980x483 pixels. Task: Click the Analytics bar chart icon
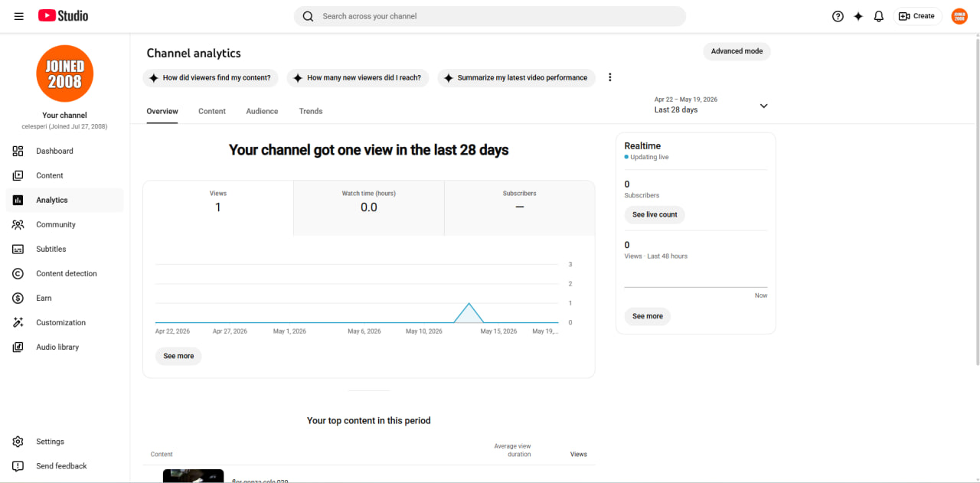(x=18, y=200)
